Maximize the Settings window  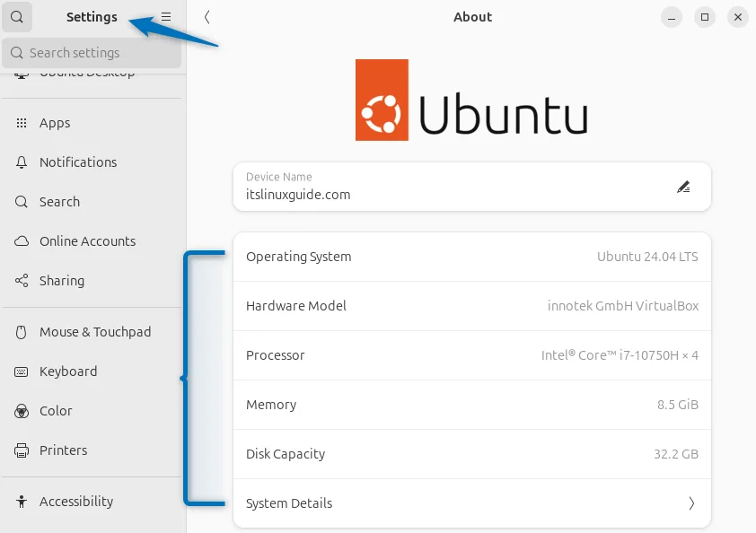click(705, 17)
